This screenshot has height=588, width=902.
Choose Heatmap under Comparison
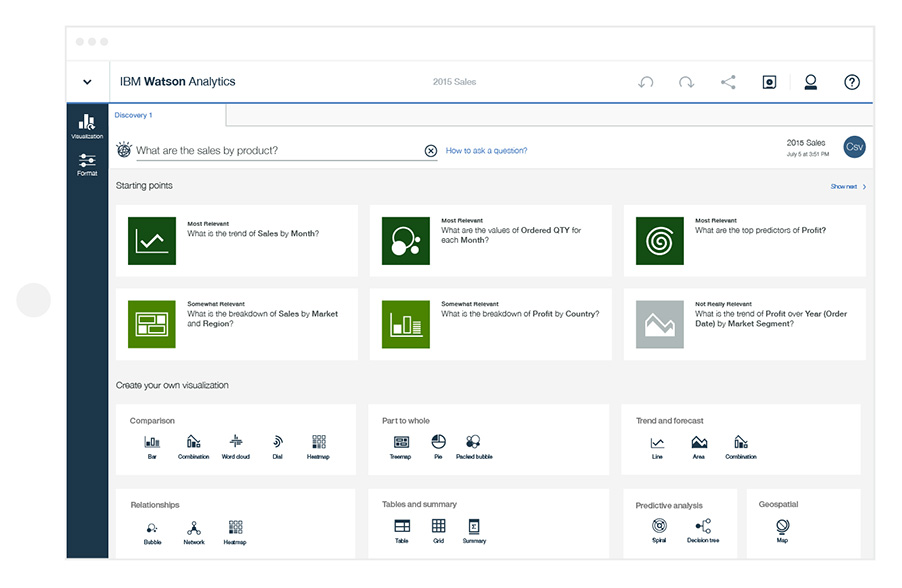[x=318, y=446]
